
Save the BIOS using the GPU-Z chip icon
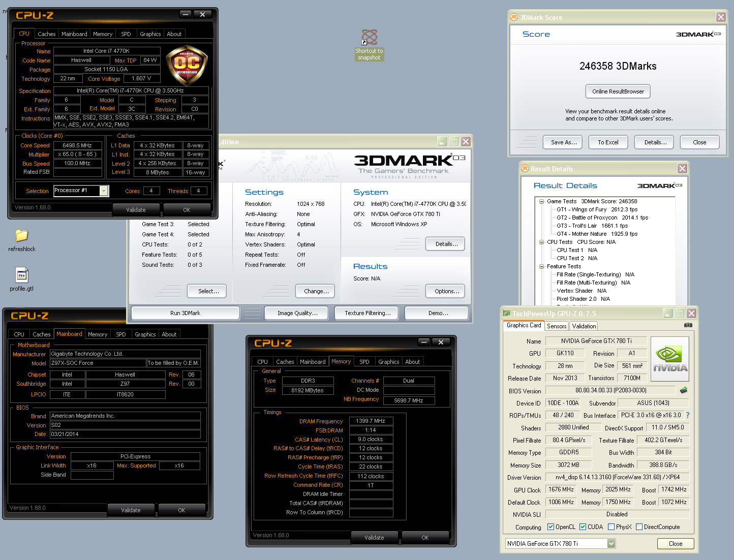coord(684,390)
